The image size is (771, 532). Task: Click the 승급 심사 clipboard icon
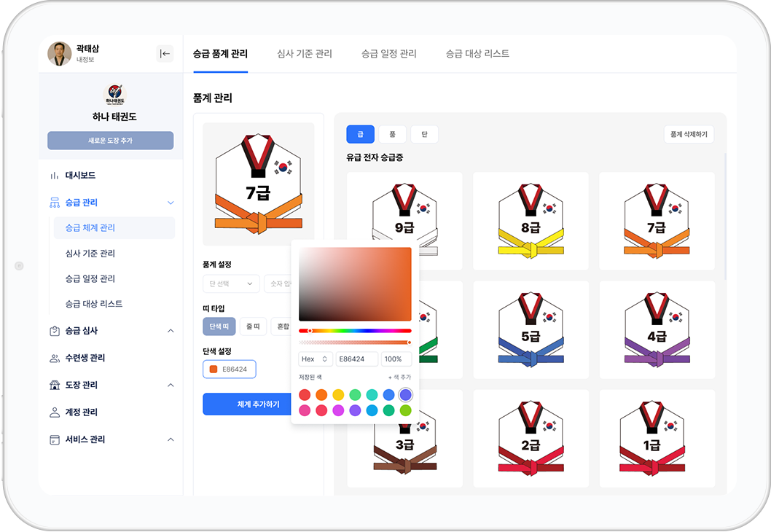pos(54,331)
